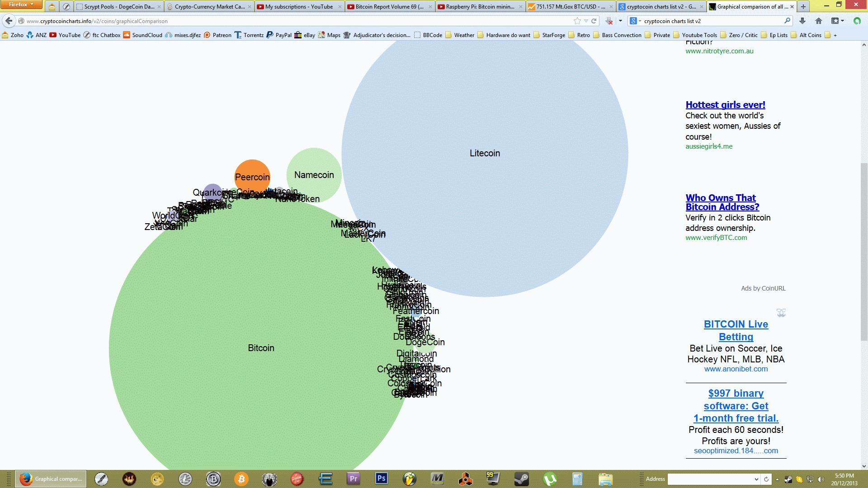Click the magnifier search button
The height and width of the screenshot is (488, 868).
(x=787, y=21)
